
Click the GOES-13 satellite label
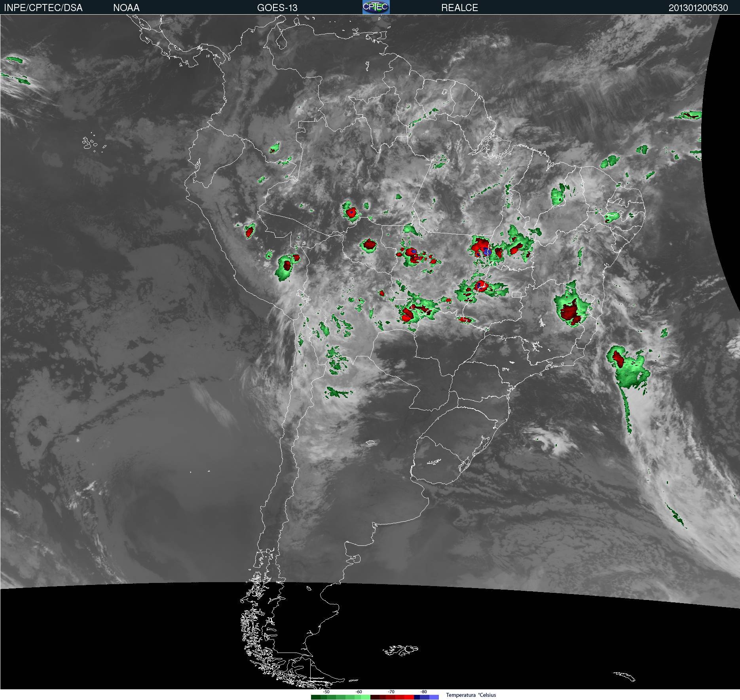click(x=277, y=8)
